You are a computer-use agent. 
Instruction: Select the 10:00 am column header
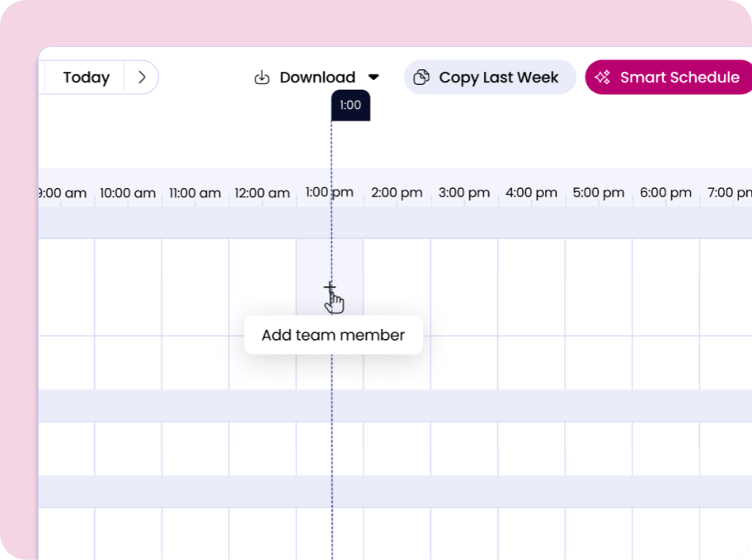click(x=128, y=193)
